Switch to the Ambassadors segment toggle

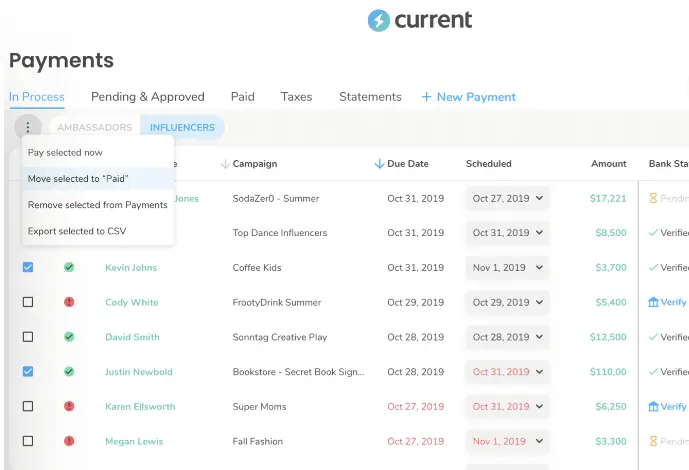click(94, 127)
